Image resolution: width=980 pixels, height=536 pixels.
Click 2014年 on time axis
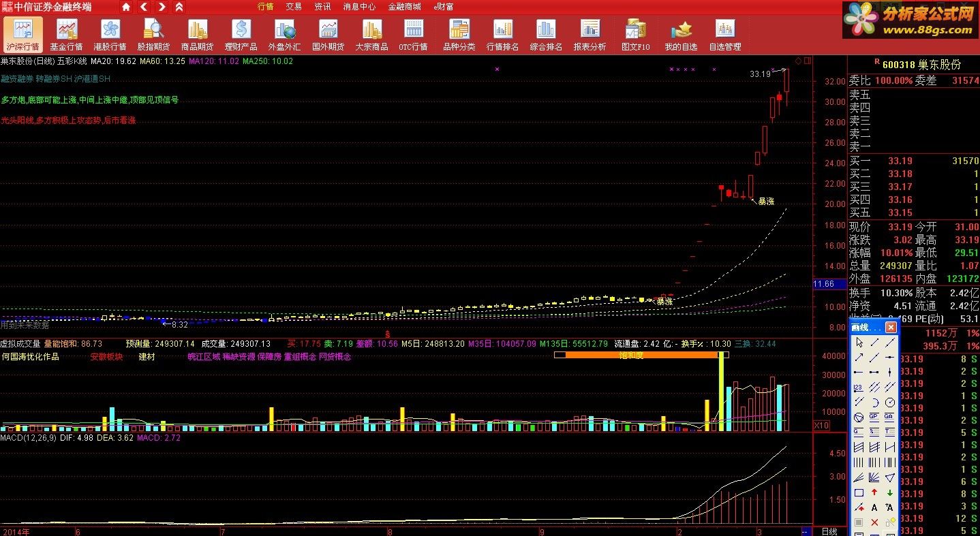[x=16, y=531]
